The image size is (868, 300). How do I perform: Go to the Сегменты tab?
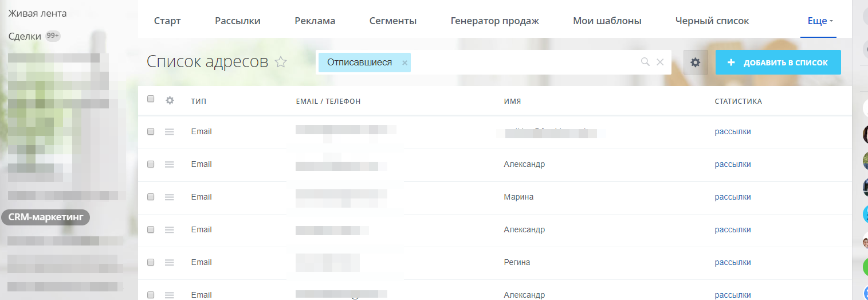393,21
